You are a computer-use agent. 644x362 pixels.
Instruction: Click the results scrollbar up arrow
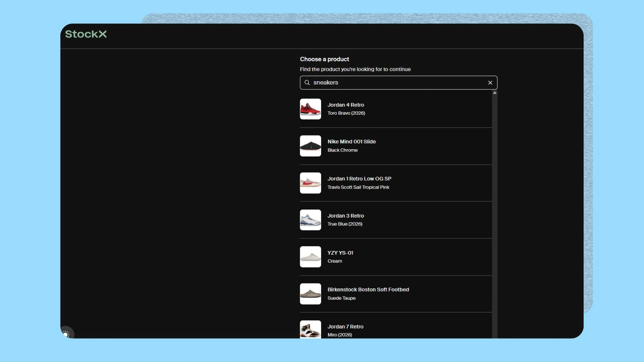(x=495, y=93)
